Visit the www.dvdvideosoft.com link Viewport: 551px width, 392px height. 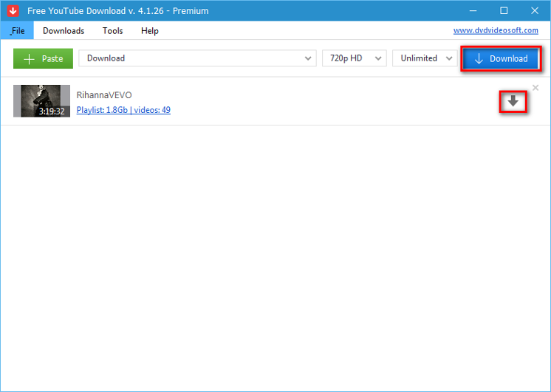(496, 30)
